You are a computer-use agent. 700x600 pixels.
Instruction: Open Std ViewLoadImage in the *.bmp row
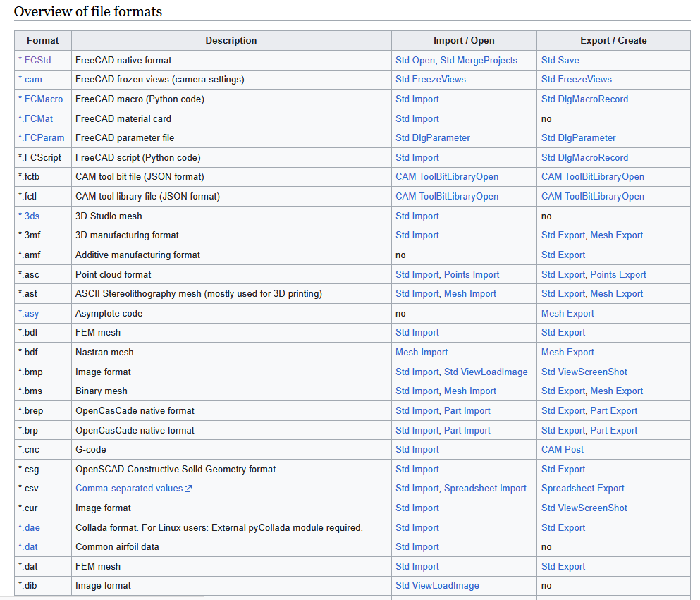pos(486,372)
